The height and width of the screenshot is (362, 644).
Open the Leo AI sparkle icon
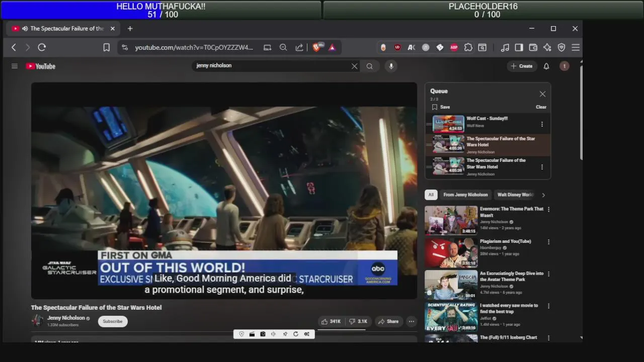547,47
